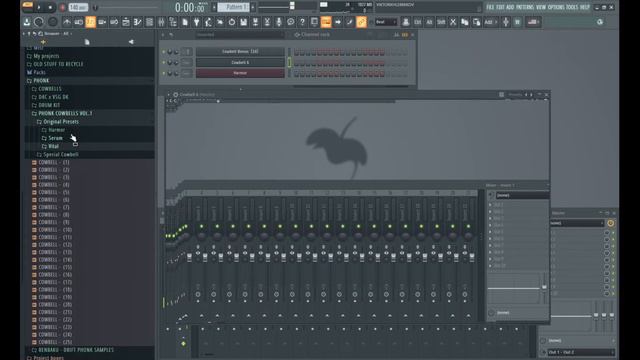The image size is (640, 360).
Task: Select the Cowbell 6 channel button
Action: pyautogui.click(x=240, y=62)
